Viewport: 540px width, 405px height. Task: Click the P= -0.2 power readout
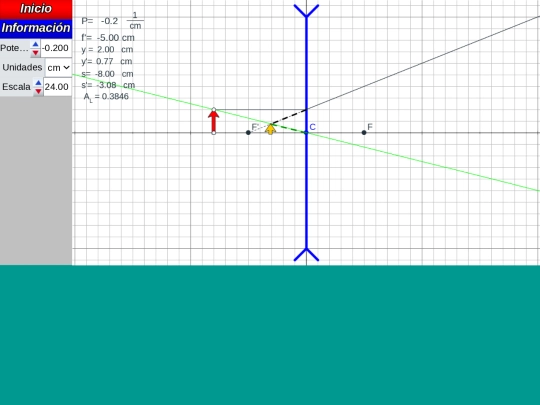click(113, 21)
